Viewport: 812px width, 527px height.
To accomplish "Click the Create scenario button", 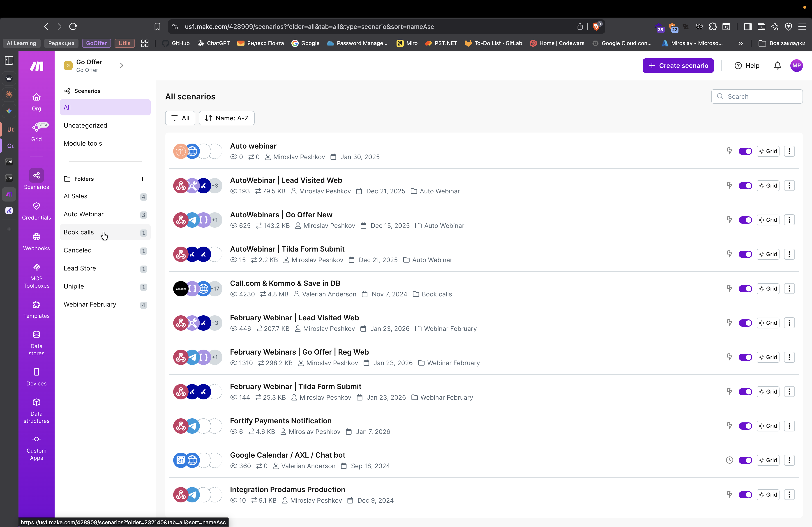I will tap(678, 66).
